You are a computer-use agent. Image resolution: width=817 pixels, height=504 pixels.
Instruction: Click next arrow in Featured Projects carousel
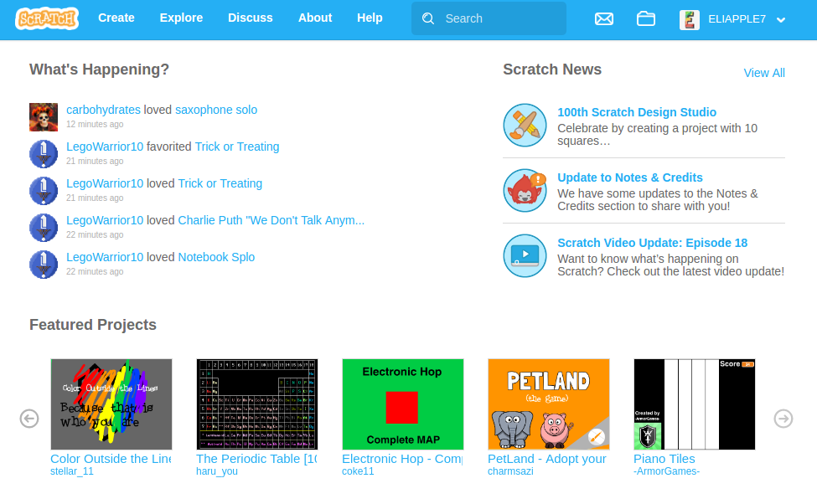coord(783,419)
